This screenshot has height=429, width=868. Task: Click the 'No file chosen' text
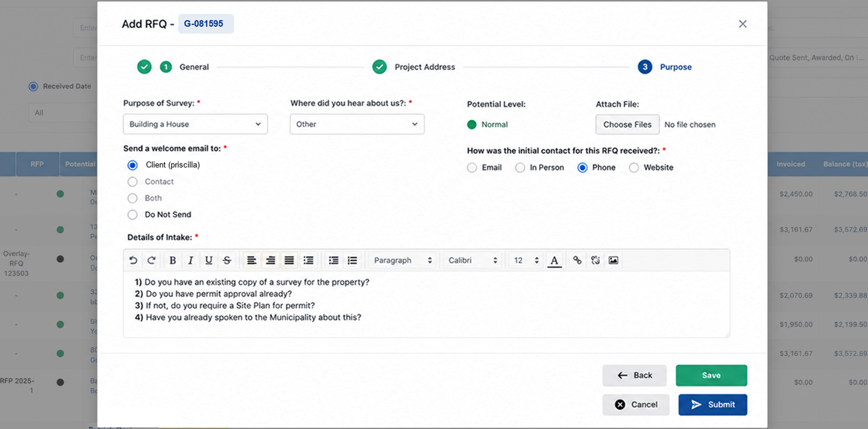point(689,124)
